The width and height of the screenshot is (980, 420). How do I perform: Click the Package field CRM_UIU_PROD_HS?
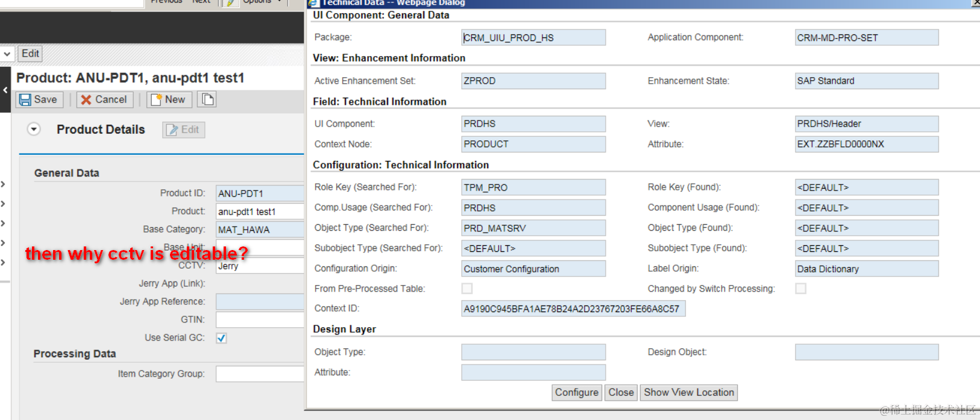(x=533, y=37)
